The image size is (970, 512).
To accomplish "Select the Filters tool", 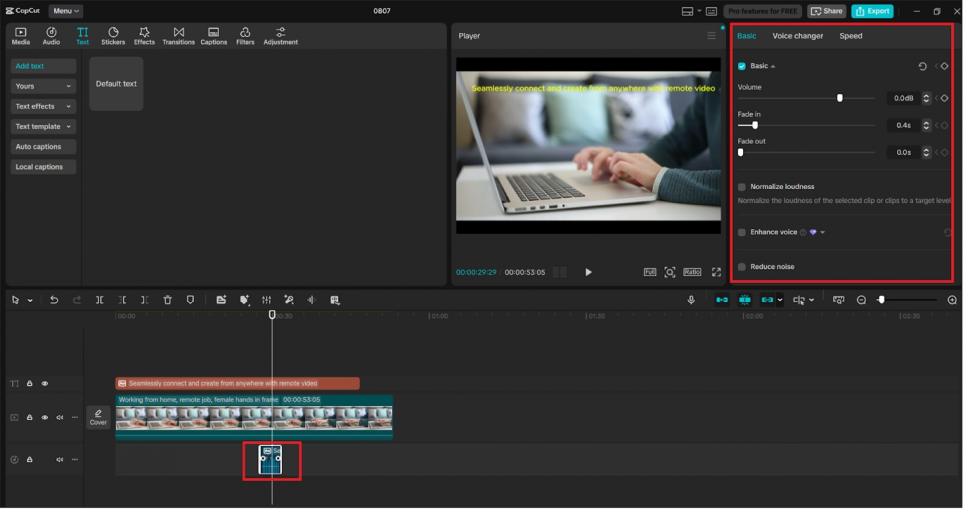I will 245,36.
